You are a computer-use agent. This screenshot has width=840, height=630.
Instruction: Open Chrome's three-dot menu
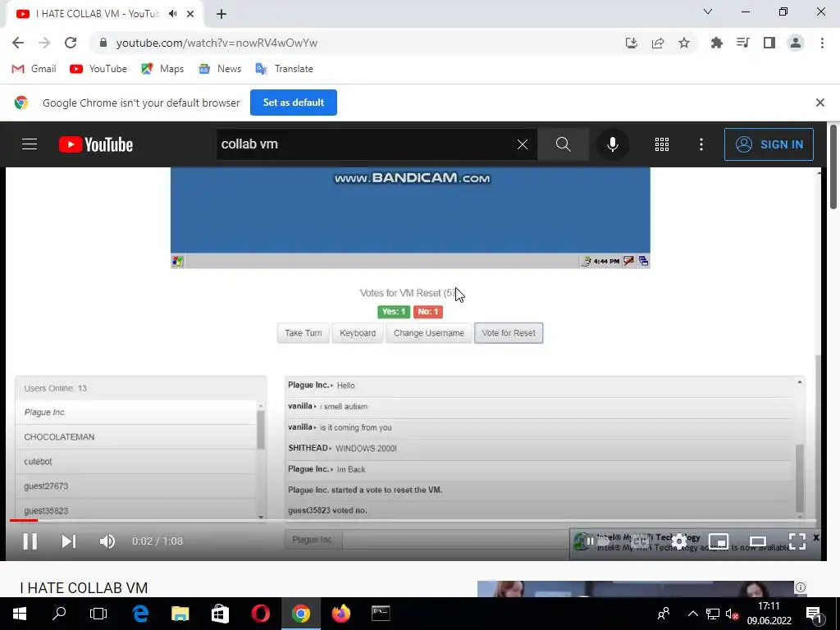click(x=822, y=43)
